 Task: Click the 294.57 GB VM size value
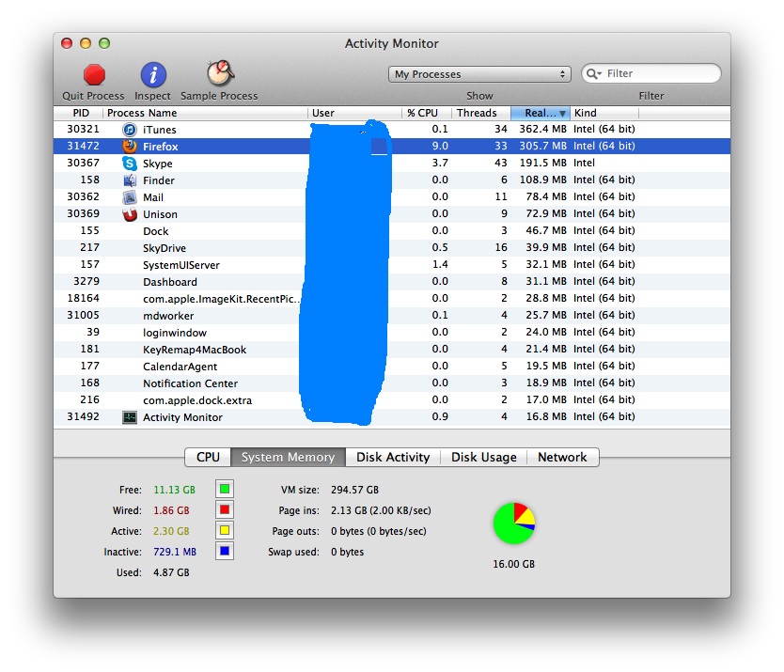tap(354, 490)
